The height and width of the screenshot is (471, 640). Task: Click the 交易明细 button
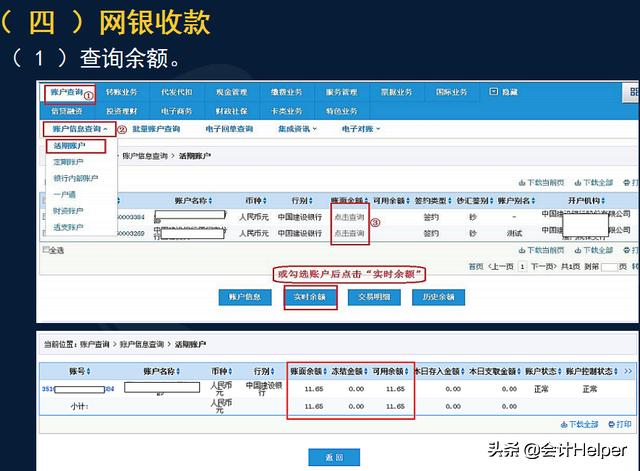click(374, 297)
